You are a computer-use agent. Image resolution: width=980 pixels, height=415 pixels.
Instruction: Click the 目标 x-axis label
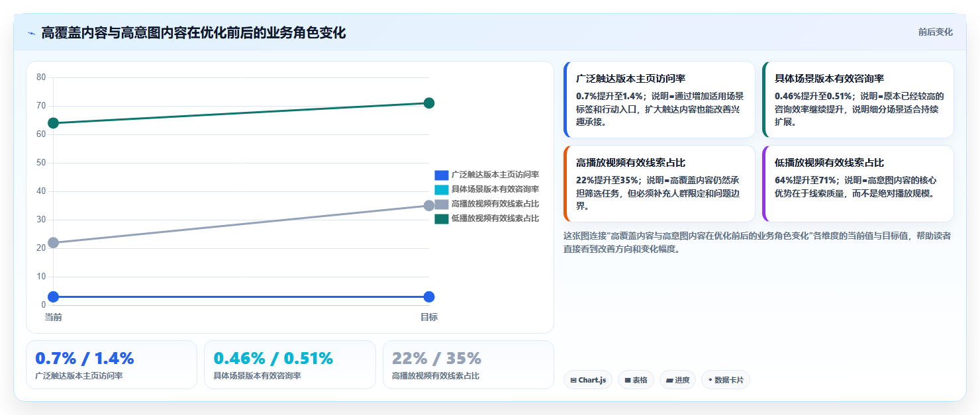[428, 317]
